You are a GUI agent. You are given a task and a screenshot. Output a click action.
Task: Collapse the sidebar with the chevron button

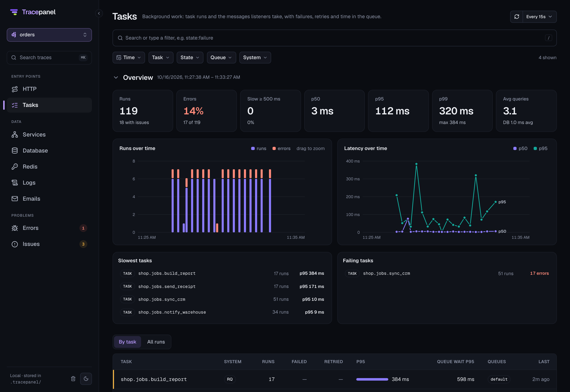pyautogui.click(x=99, y=13)
